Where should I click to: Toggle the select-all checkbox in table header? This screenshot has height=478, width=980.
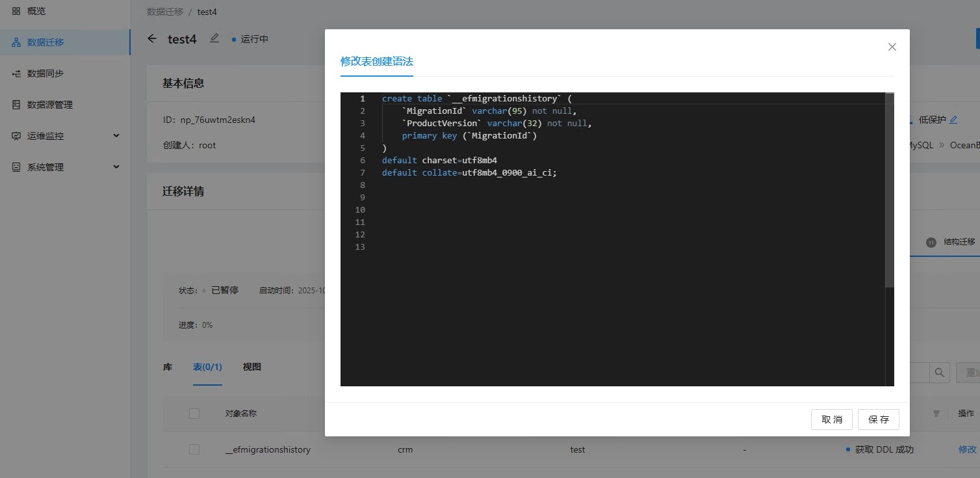pos(194,413)
